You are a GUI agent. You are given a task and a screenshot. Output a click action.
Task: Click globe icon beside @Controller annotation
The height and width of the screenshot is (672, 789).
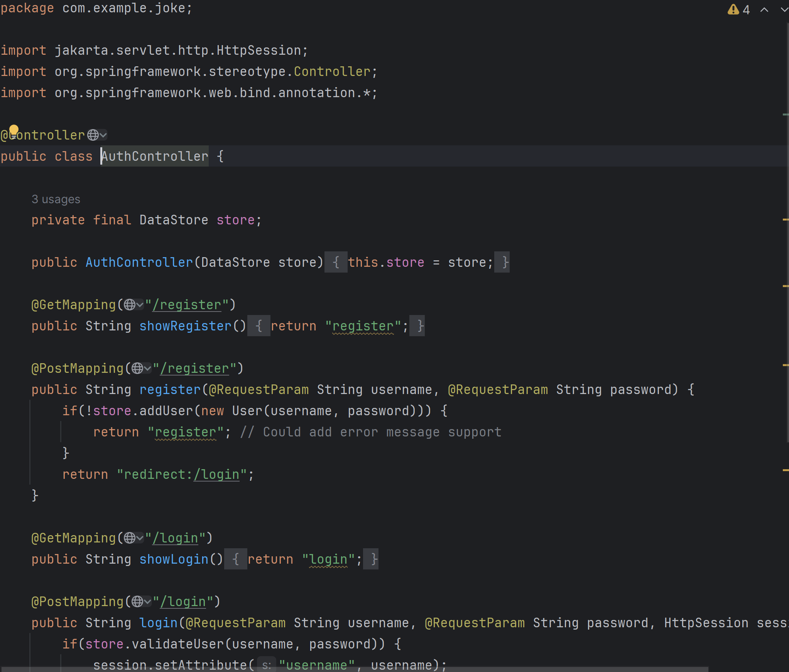93,135
